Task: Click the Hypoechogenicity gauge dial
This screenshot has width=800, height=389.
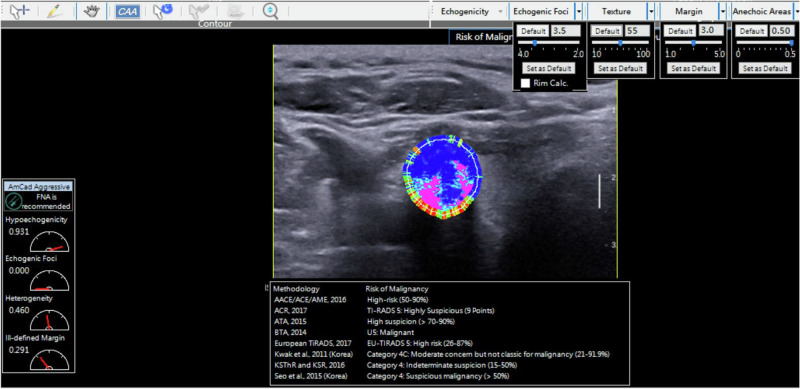Action: 49,242
